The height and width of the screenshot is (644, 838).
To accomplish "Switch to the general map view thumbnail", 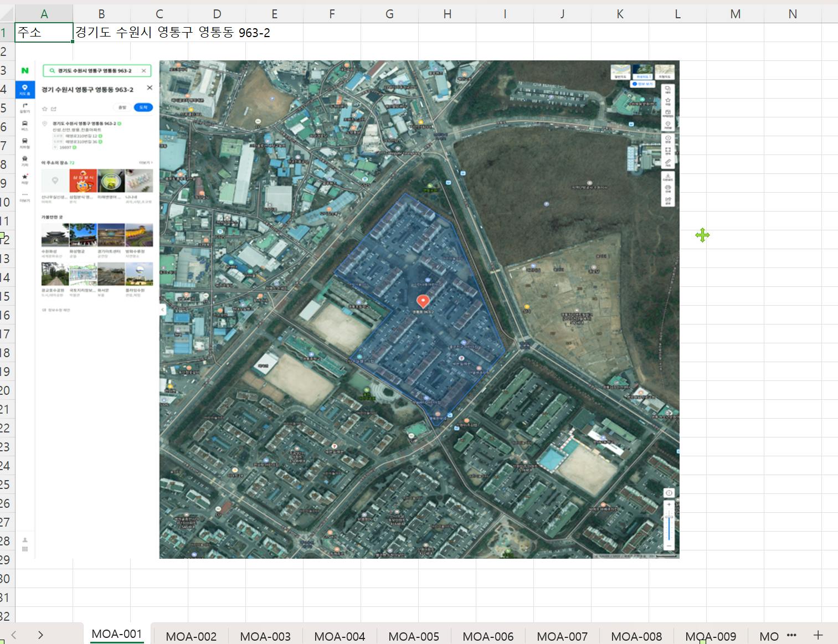I will 621,71.
